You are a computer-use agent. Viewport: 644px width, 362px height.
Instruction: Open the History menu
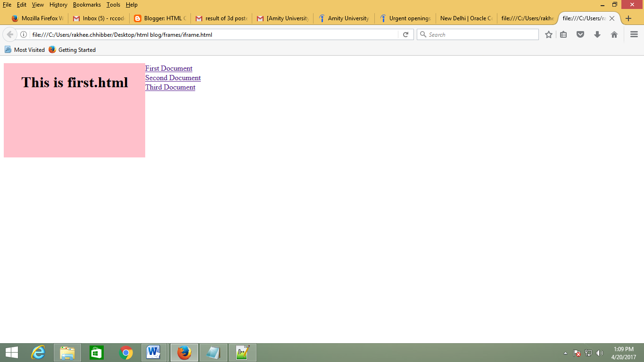[58, 5]
